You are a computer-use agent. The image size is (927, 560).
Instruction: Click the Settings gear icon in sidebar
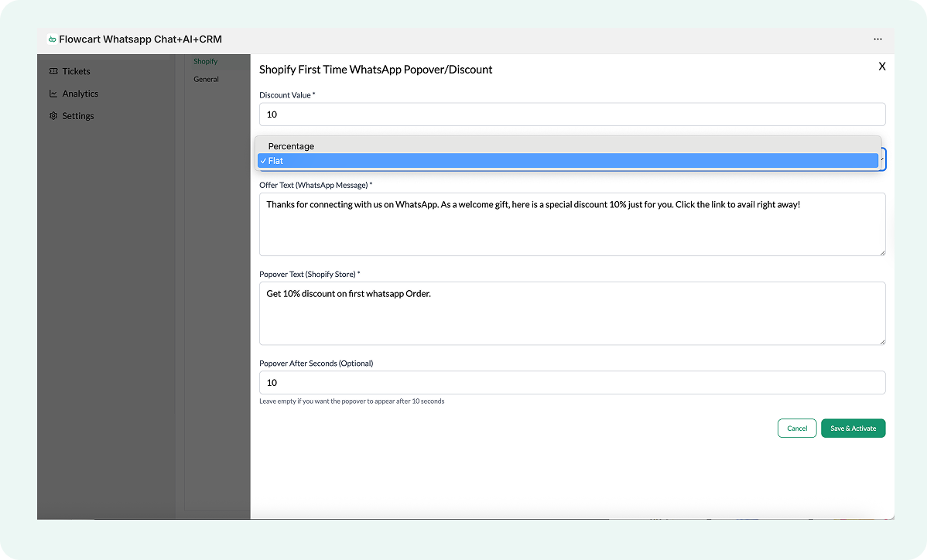point(54,116)
